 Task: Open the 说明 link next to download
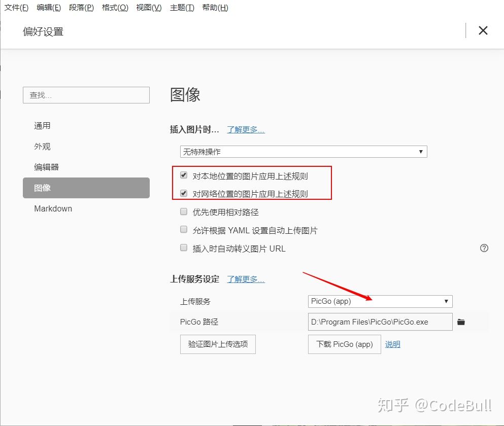click(392, 344)
